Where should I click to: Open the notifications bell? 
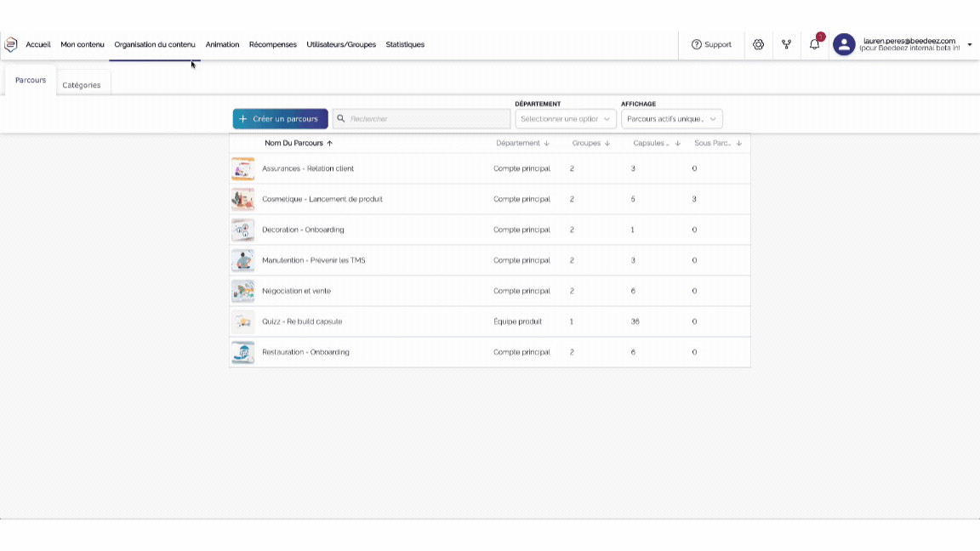click(x=814, y=44)
